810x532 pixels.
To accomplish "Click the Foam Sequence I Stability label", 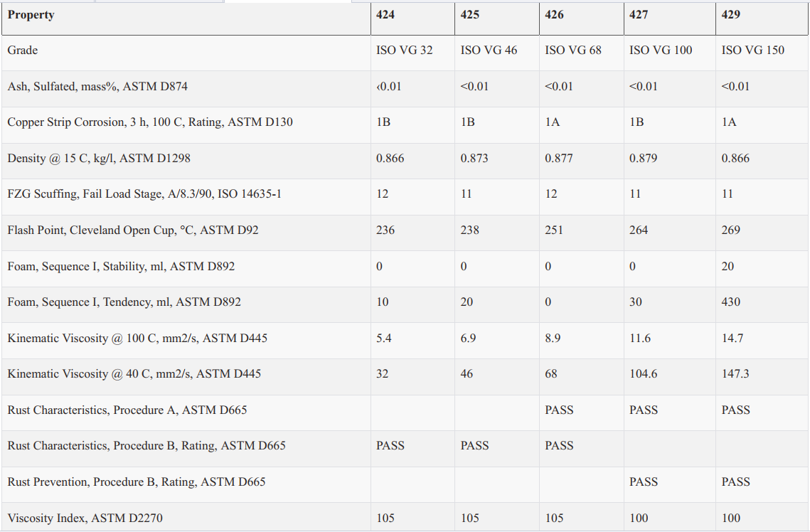I will click(121, 267).
